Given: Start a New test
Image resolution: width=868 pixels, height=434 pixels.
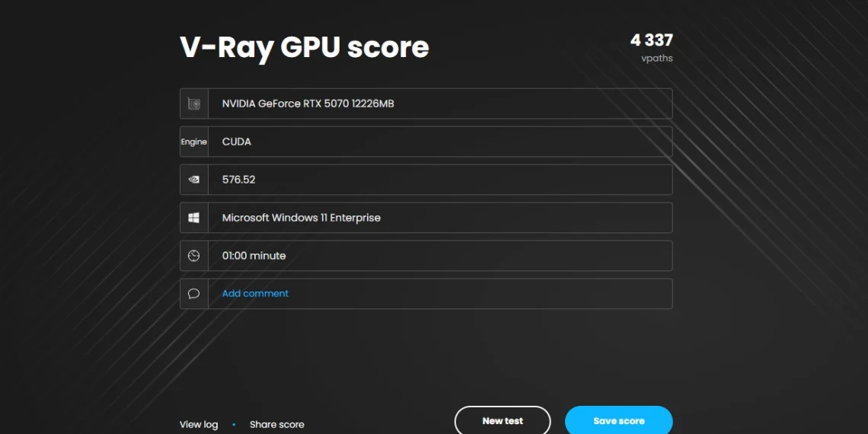Looking at the screenshot, I should [503, 421].
